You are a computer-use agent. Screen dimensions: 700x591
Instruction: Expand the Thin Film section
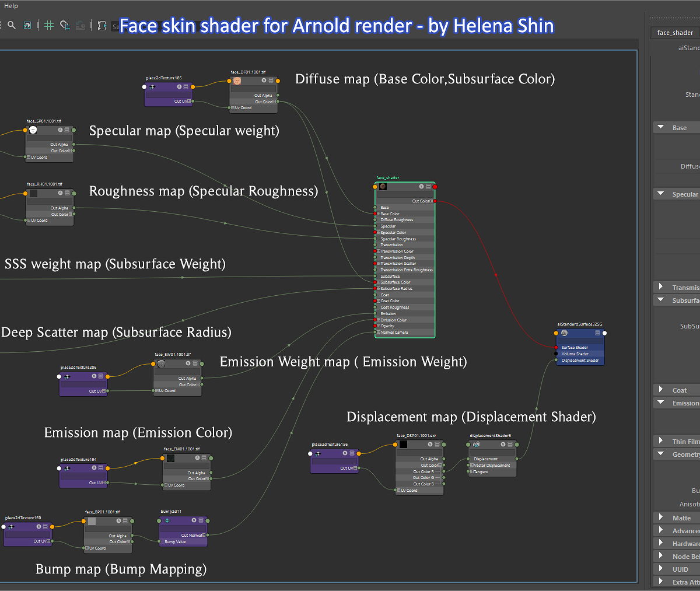point(661,441)
